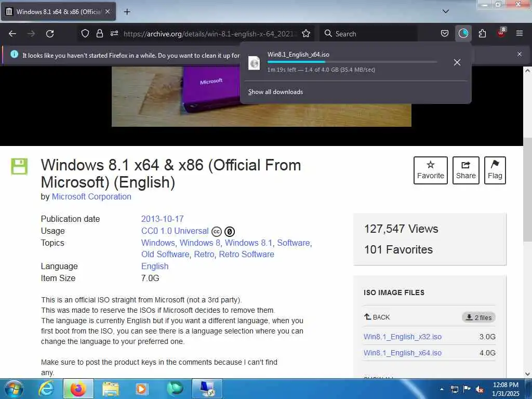Reload the current page
The height and width of the screenshot is (399, 532).
tap(50, 34)
